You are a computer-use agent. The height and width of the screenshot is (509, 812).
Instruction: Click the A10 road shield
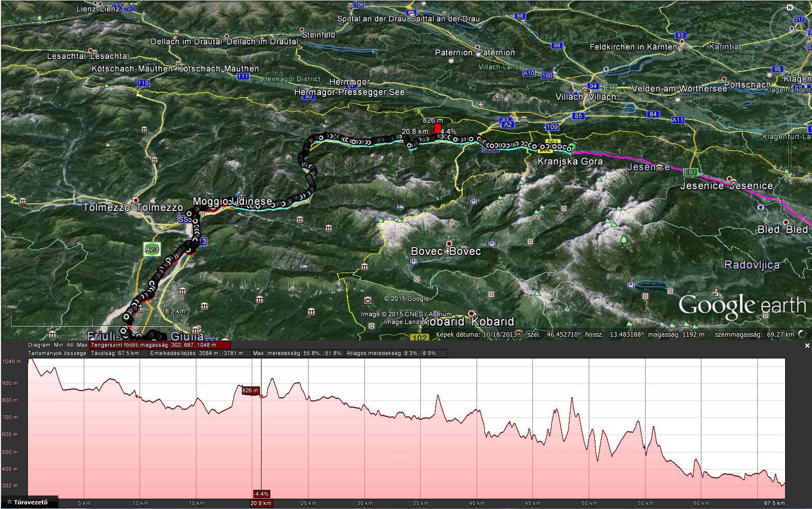(x=529, y=73)
